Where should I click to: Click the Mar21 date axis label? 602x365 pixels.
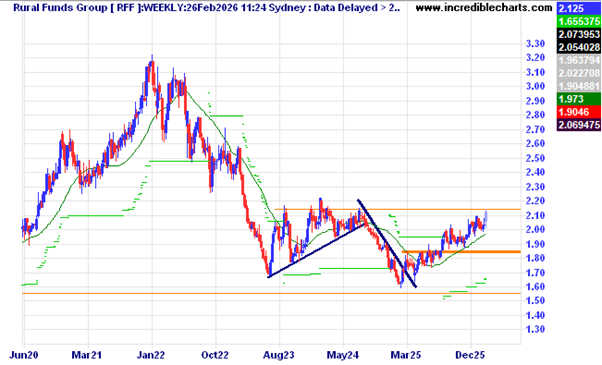(x=87, y=355)
